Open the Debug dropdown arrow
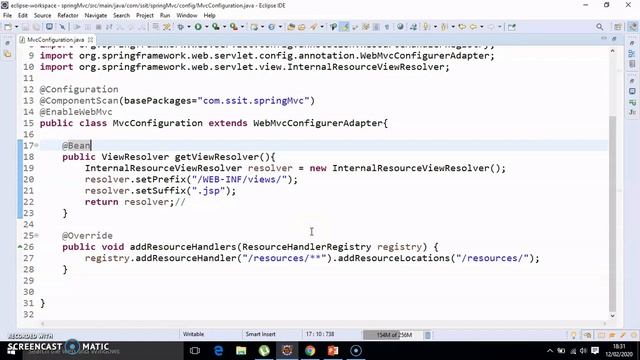Image resolution: width=640 pixels, height=360 pixels. coord(188,27)
